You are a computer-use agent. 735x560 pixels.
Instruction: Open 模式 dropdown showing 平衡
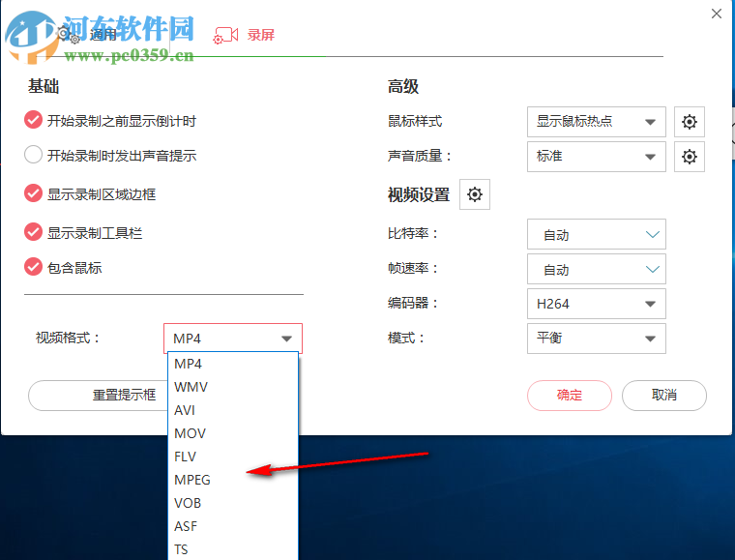tap(597, 339)
